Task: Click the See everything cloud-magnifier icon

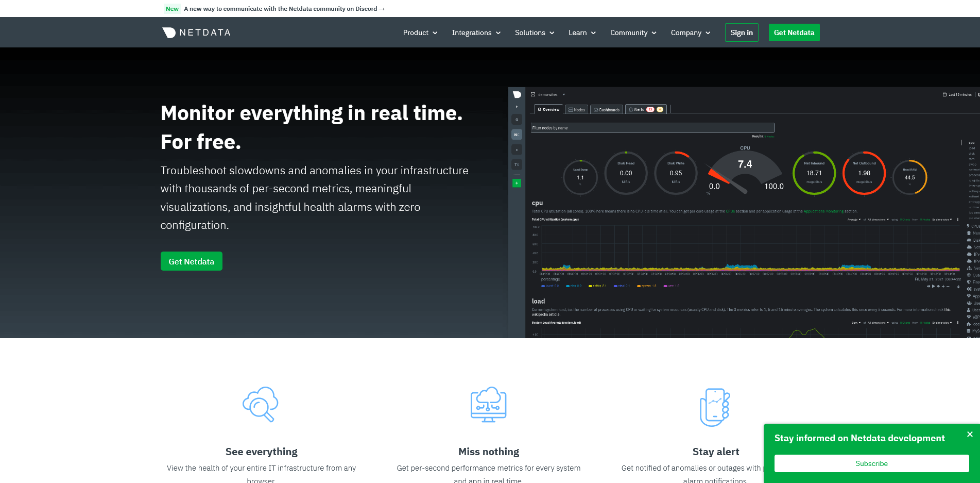Action: pos(261,404)
